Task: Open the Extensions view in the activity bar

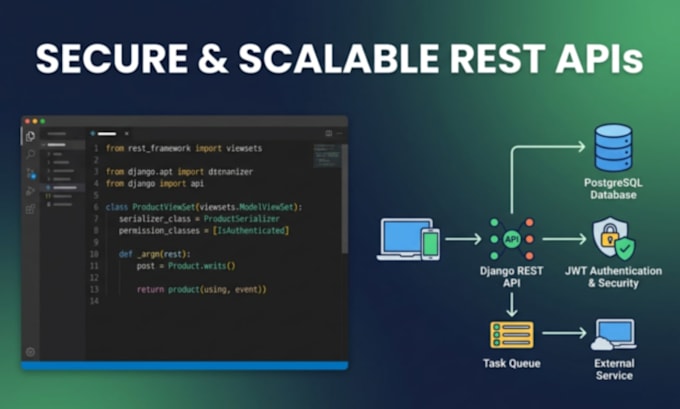Action: click(x=30, y=209)
